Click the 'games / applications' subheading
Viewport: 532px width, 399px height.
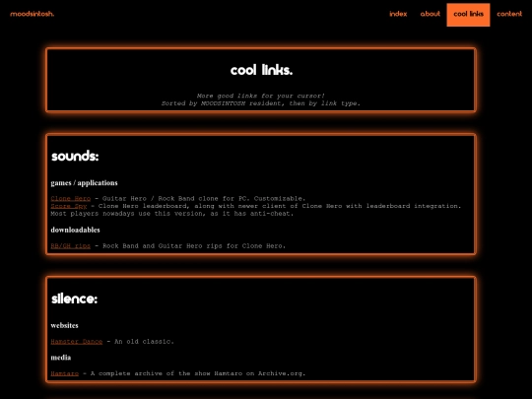point(84,183)
